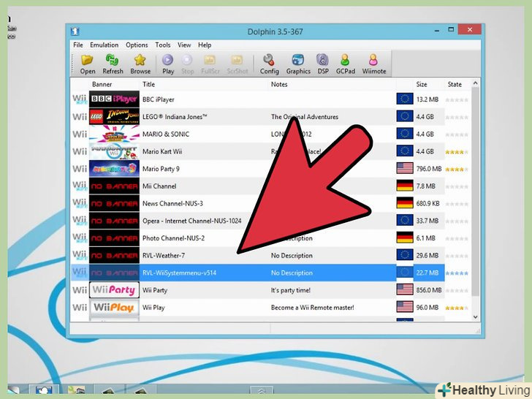Image resolution: width=532 pixels, height=399 pixels.
Task: Open the DSP audio settings icon
Action: pyautogui.click(x=322, y=60)
